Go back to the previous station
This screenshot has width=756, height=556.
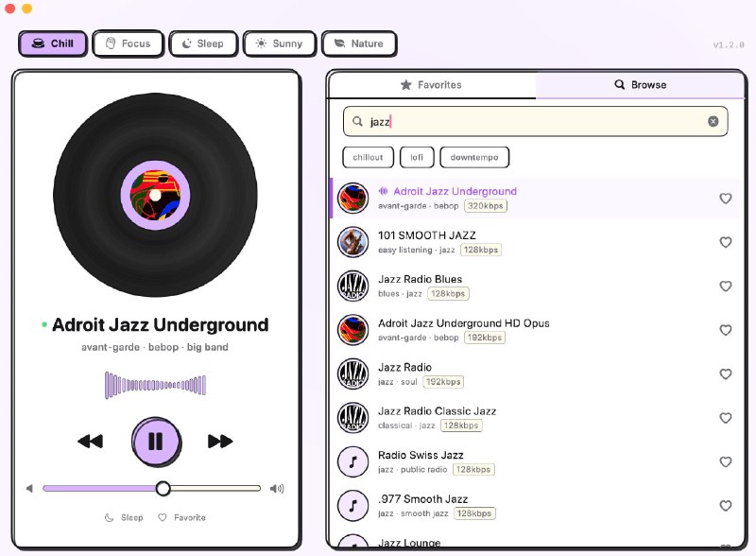91,441
